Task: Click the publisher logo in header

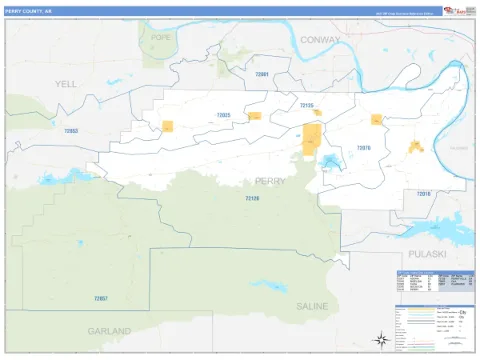Action: 459,11
